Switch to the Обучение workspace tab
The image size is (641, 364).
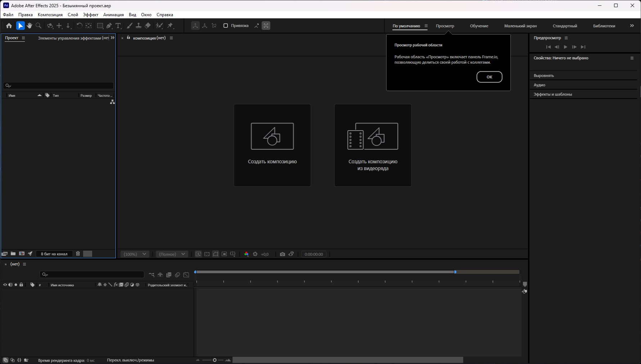479,26
